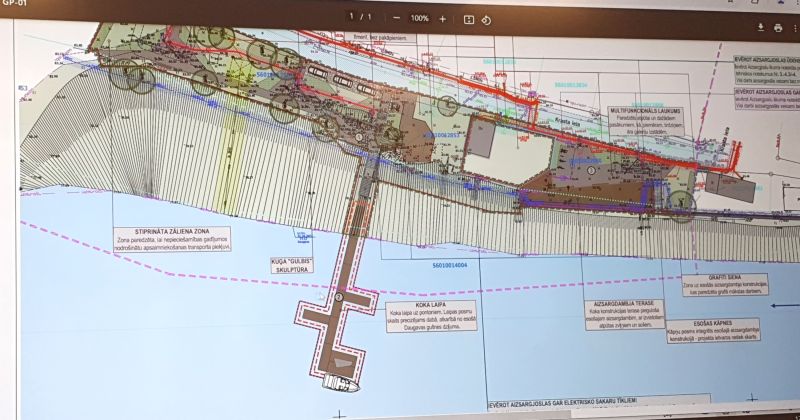The width and height of the screenshot is (800, 420).
Task: Select the current page number field
Action: pos(350,17)
